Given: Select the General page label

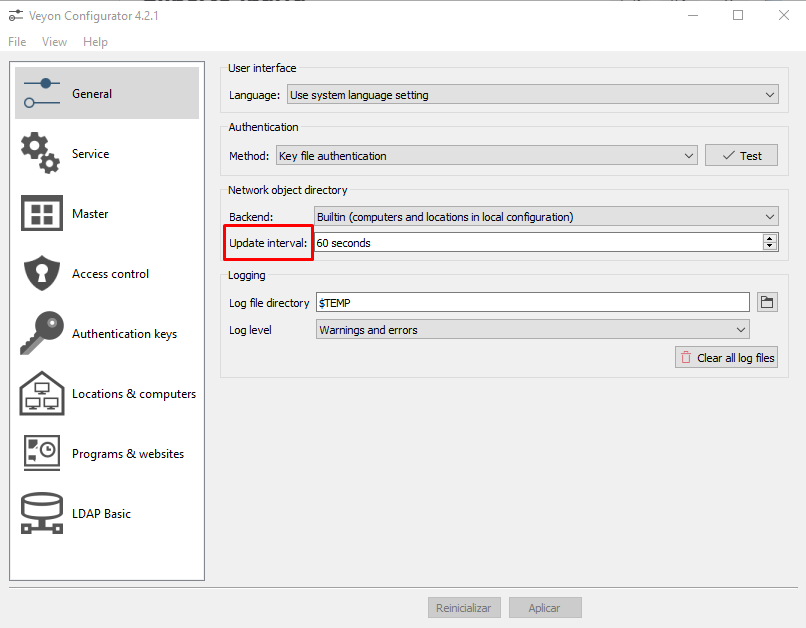Looking at the screenshot, I should (92, 94).
